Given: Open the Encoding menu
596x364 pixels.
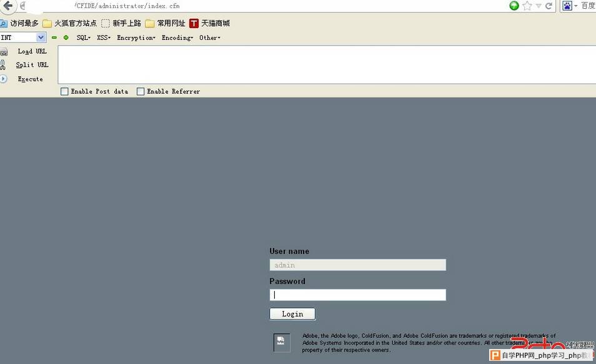Looking at the screenshot, I should tap(177, 37).
